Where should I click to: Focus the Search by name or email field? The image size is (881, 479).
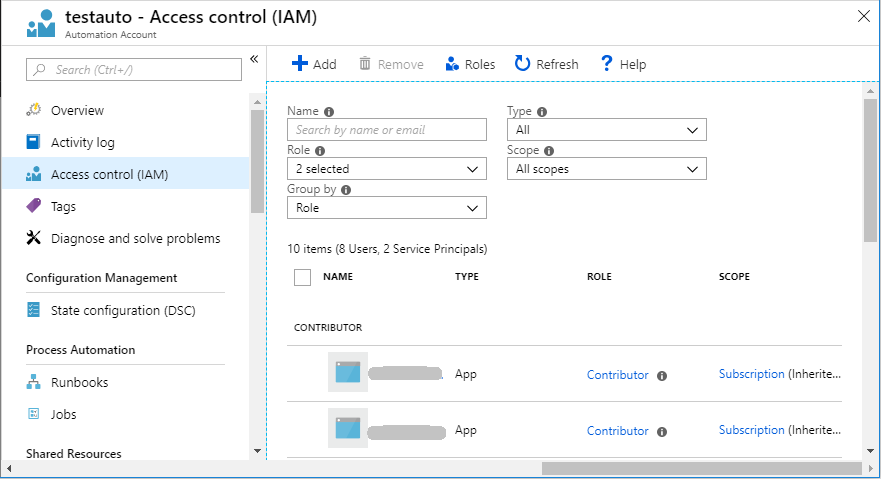[387, 130]
